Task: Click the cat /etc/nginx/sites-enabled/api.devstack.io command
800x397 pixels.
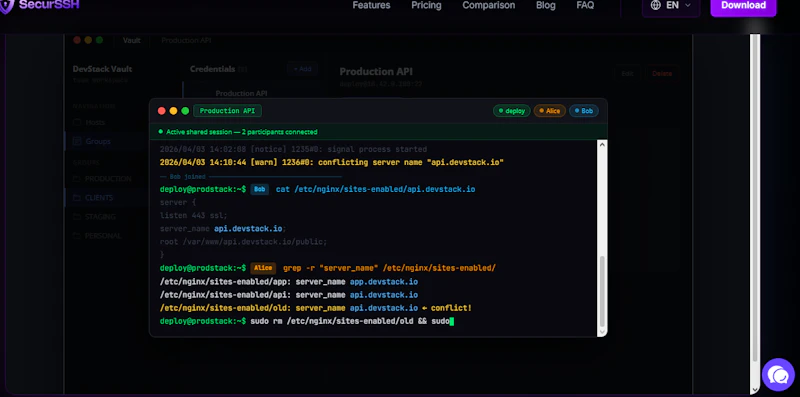Action: (376, 189)
